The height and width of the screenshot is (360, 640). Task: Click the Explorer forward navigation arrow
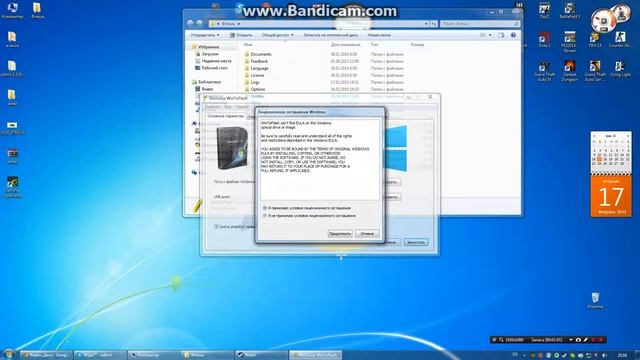pos(200,23)
